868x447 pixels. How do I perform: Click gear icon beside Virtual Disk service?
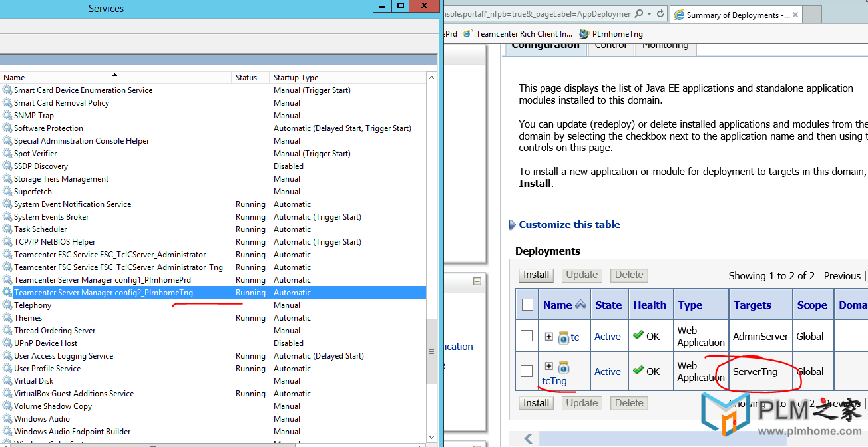click(7, 381)
